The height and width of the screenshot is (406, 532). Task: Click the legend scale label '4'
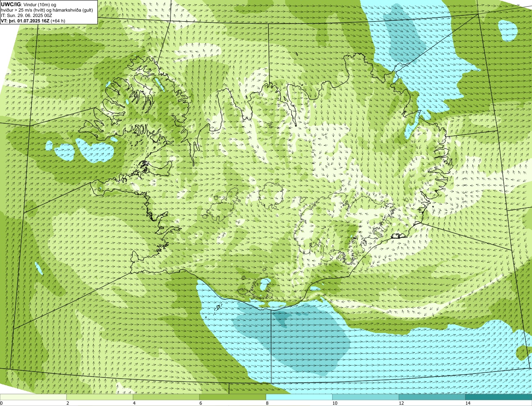(134, 403)
